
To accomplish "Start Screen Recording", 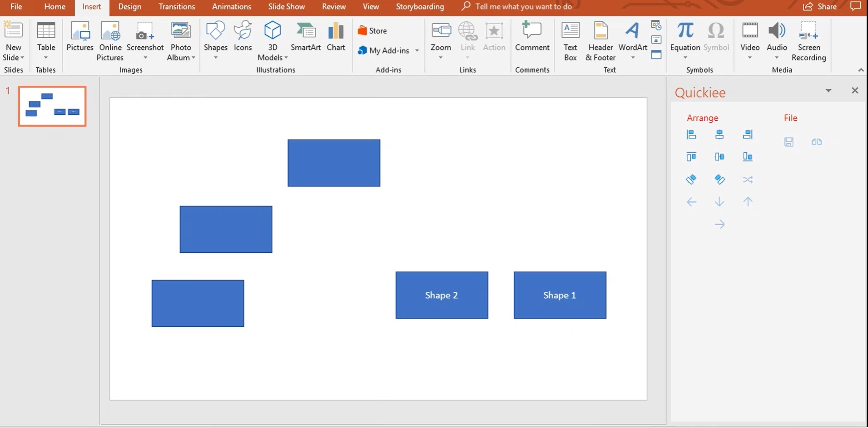I will click(x=809, y=41).
